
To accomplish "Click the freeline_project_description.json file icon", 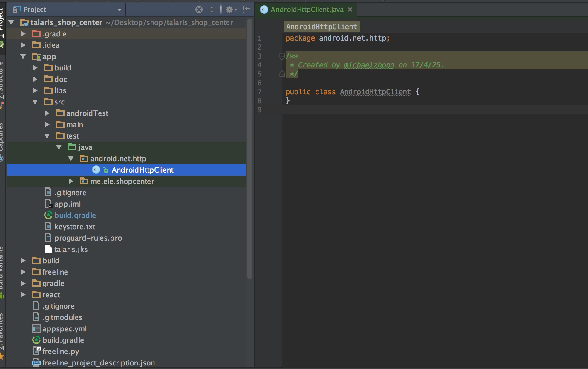I will tap(36, 363).
